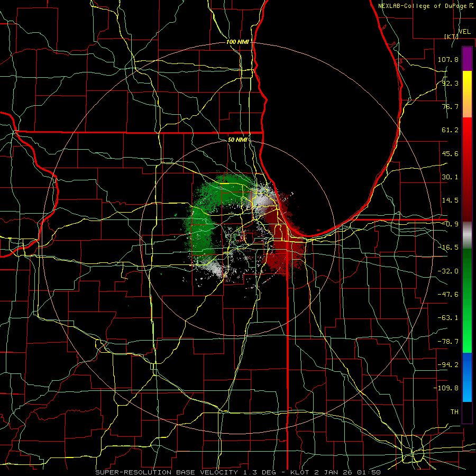Image resolution: width=476 pixels, height=476 pixels.
Task: Pick the gray near-zero color bar segment
Action: pos(467,235)
